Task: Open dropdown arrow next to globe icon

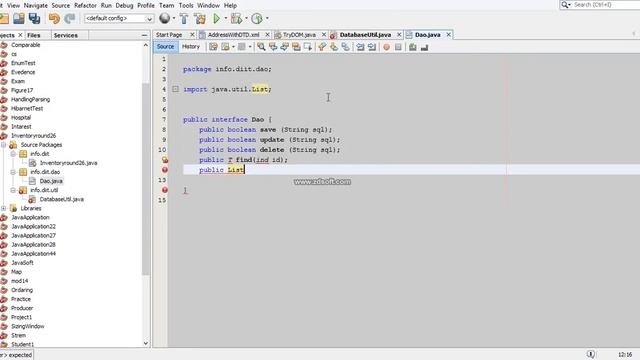Action: [174, 18]
